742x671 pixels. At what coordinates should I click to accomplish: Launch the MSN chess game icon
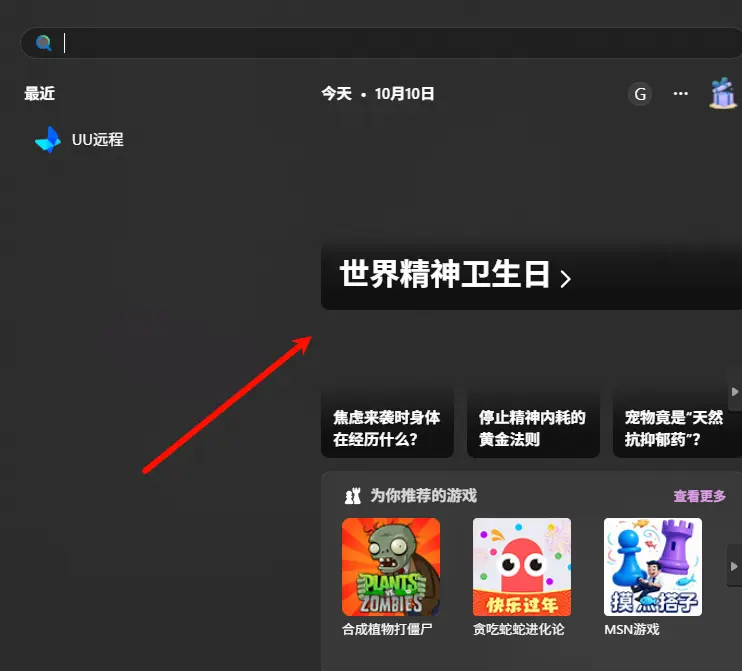point(652,566)
